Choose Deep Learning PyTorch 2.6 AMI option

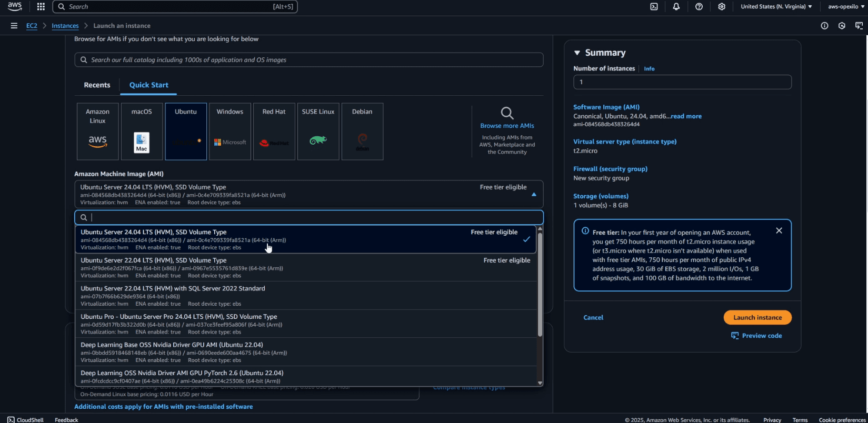pos(306,377)
